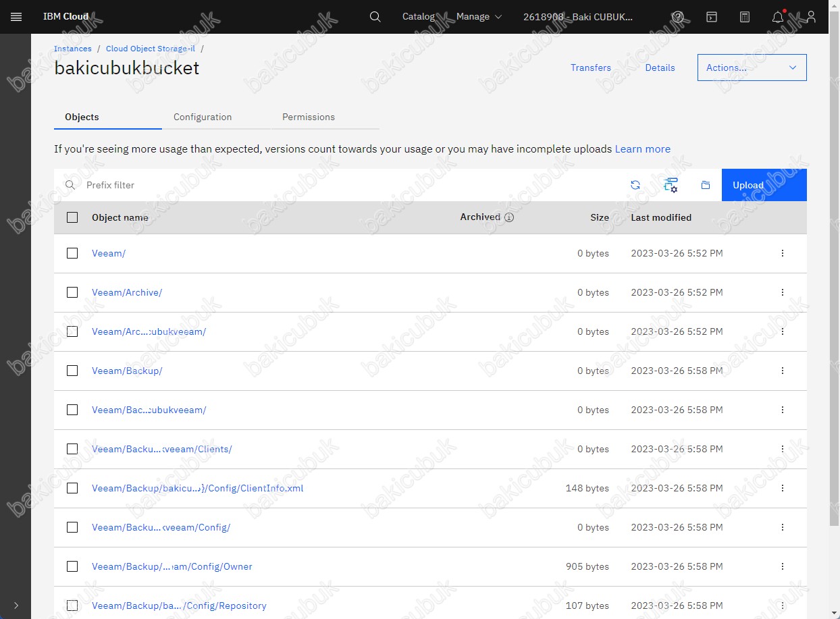The image size is (840, 619).
Task: Sort by Size column header
Action: click(x=600, y=217)
